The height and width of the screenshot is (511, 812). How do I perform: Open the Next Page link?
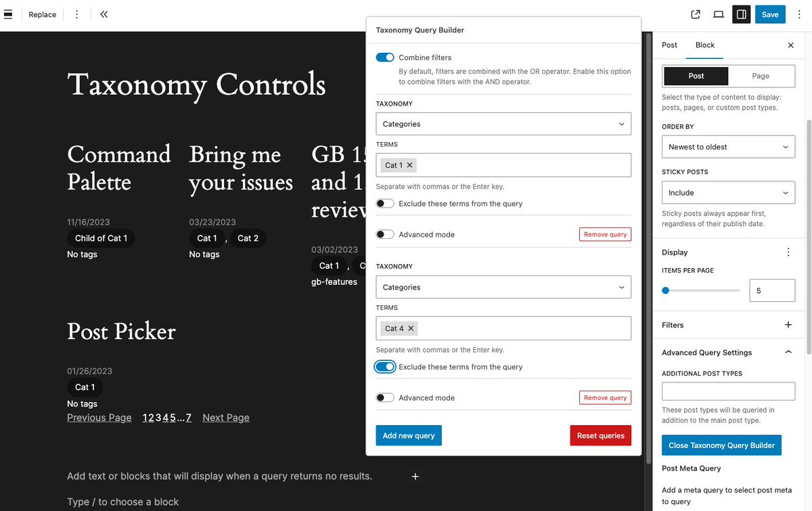[226, 418]
